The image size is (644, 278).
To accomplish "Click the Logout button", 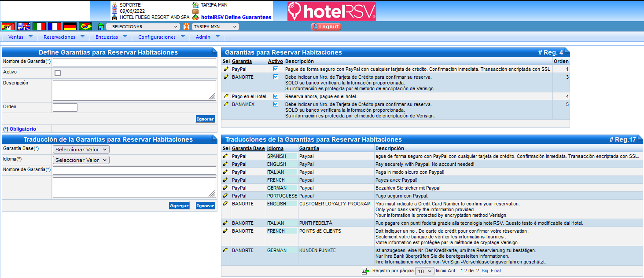I will (326, 26).
